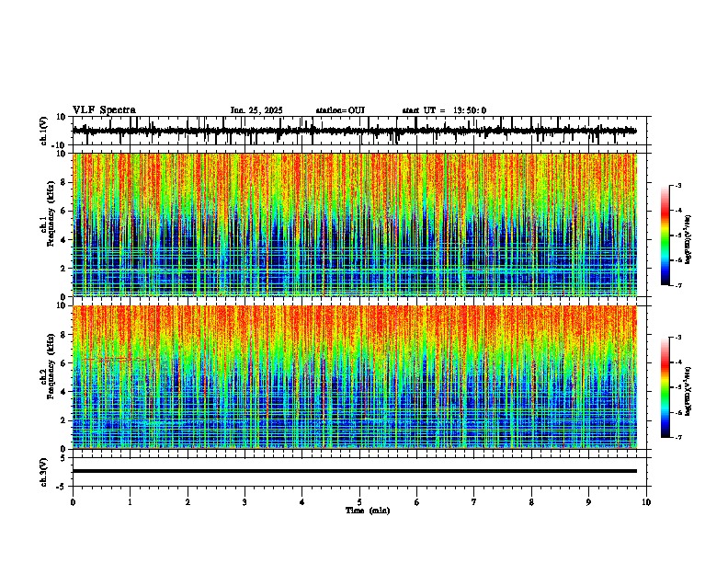Click the "-7" label on ch.2 color scale

(678, 437)
